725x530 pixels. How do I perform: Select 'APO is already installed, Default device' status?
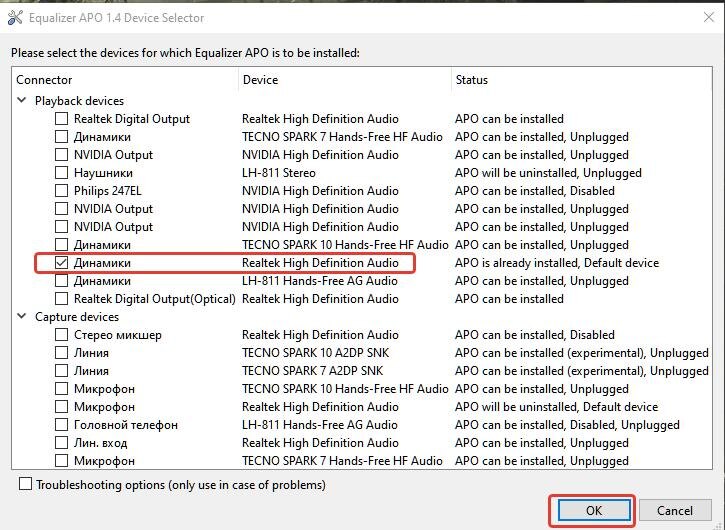point(557,263)
